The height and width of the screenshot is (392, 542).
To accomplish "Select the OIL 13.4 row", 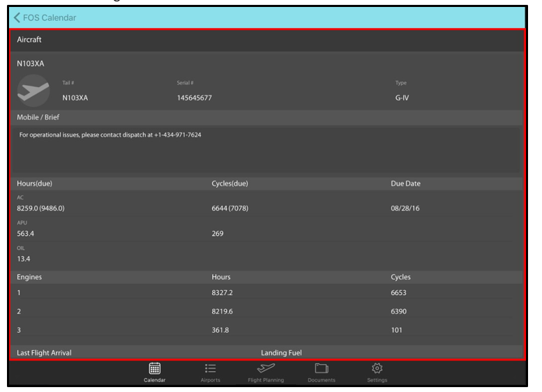I will click(x=24, y=259).
